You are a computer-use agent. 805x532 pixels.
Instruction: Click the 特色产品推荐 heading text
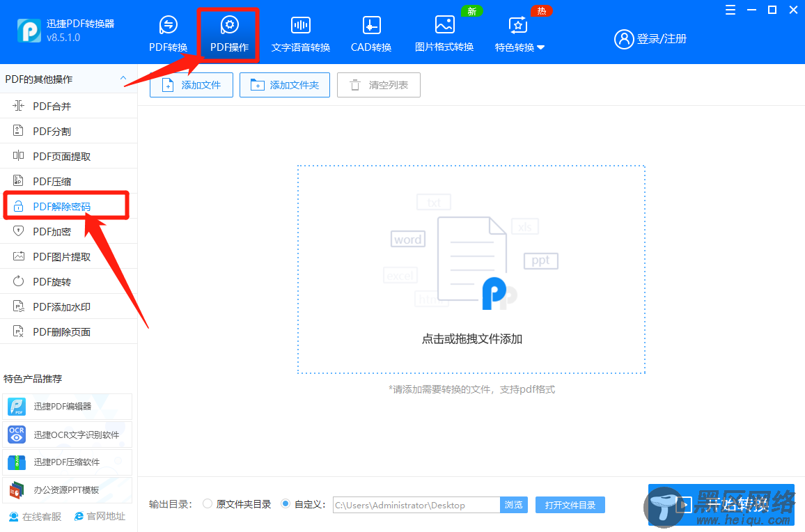click(33, 379)
